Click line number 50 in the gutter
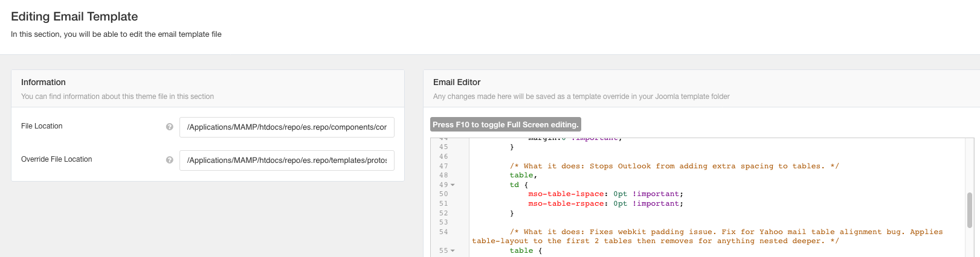This screenshot has width=980, height=257. coord(443,194)
